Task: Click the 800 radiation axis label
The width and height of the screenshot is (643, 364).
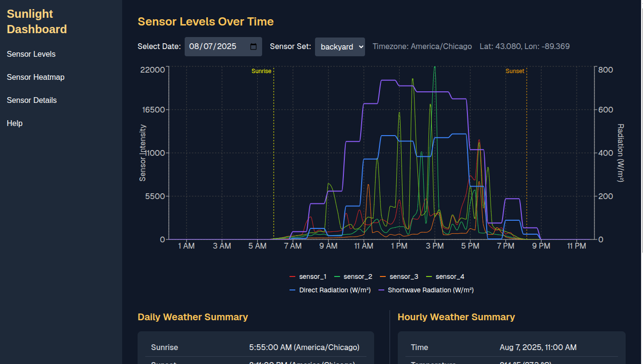Action: 606,70
